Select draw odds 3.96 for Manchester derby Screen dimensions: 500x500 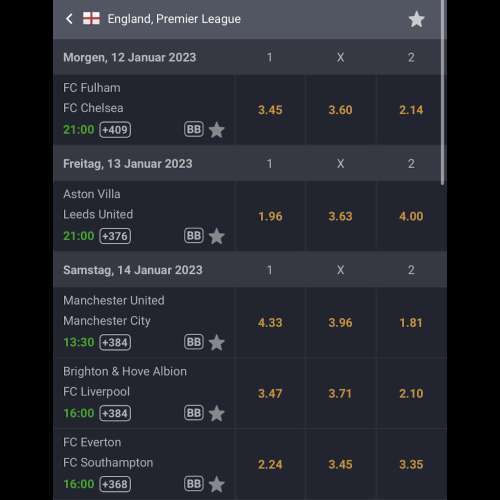pos(340,323)
